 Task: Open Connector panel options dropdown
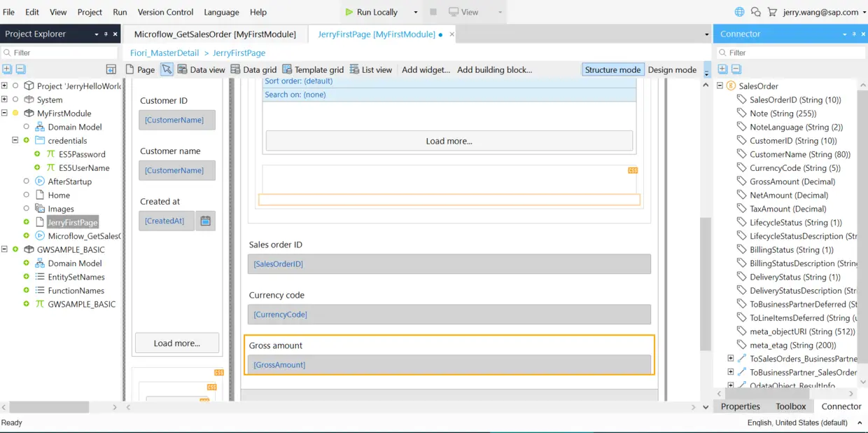[845, 34]
